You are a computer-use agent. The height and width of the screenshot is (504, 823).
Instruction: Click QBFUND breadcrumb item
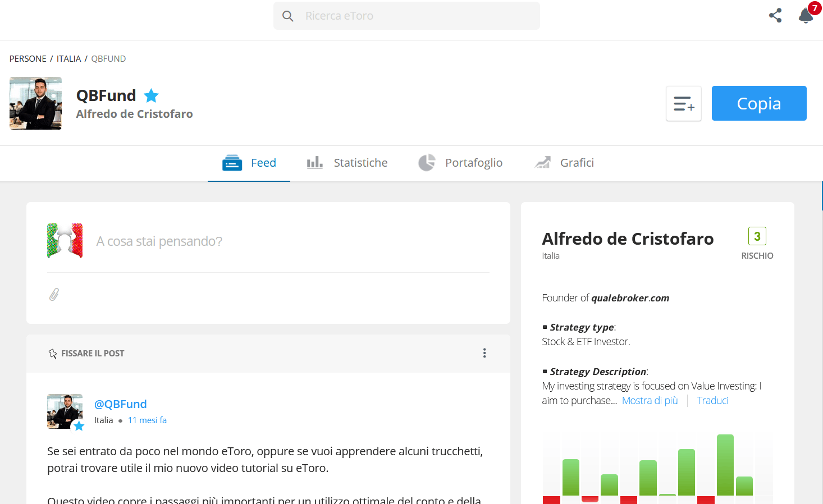(x=108, y=59)
